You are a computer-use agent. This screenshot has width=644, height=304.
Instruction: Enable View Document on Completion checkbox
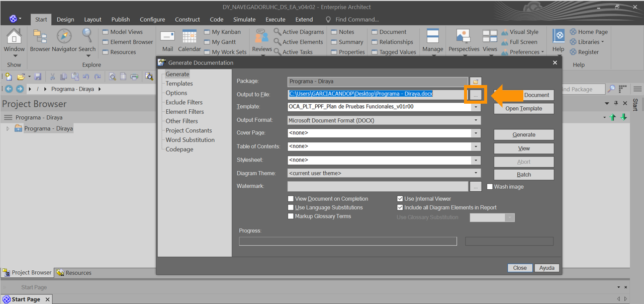pos(291,199)
